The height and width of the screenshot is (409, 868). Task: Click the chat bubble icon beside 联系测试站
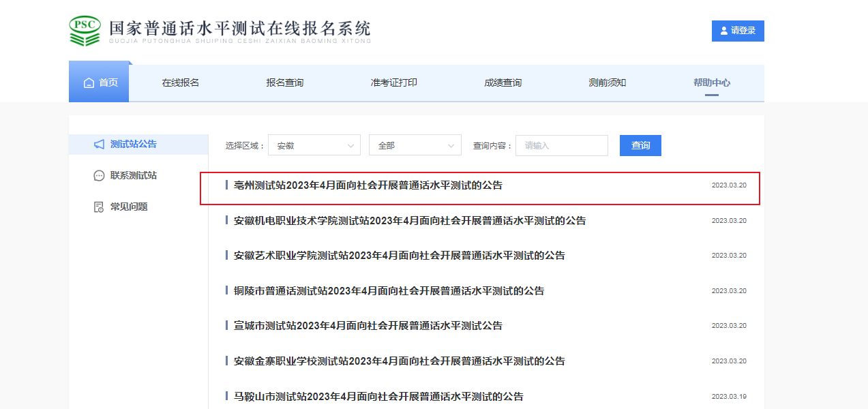coord(99,176)
